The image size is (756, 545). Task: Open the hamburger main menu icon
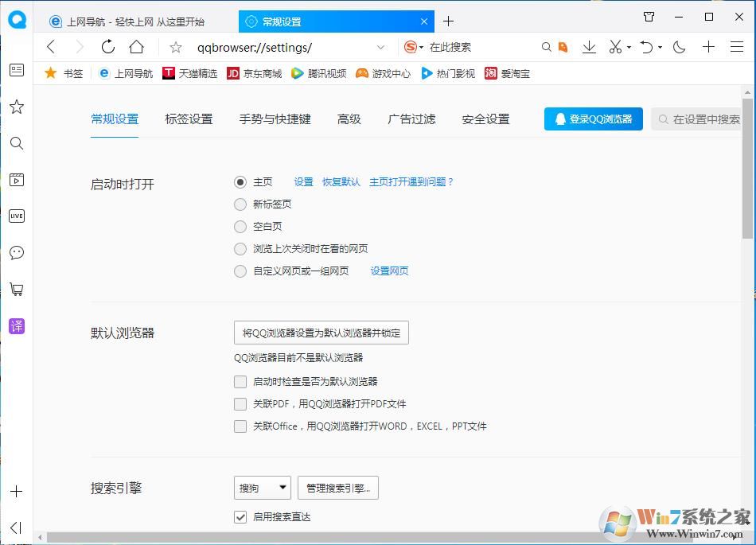tap(737, 47)
